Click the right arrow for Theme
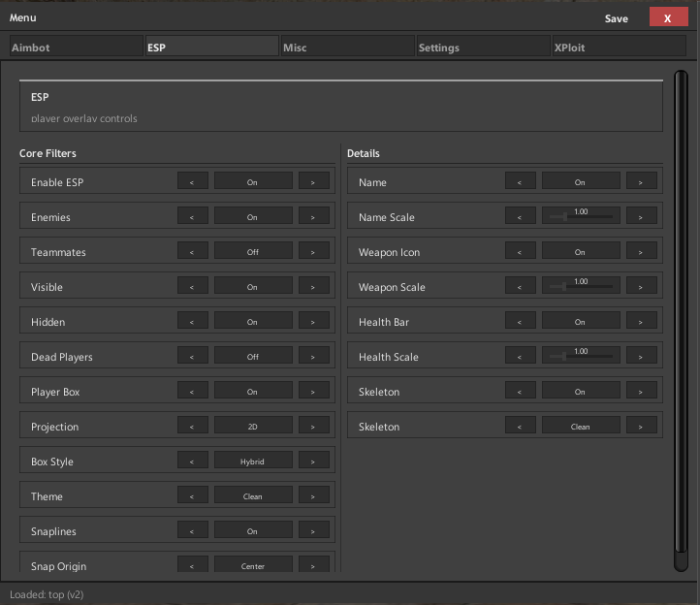Image resolution: width=700 pixels, height=605 pixels. click(314, 494)
